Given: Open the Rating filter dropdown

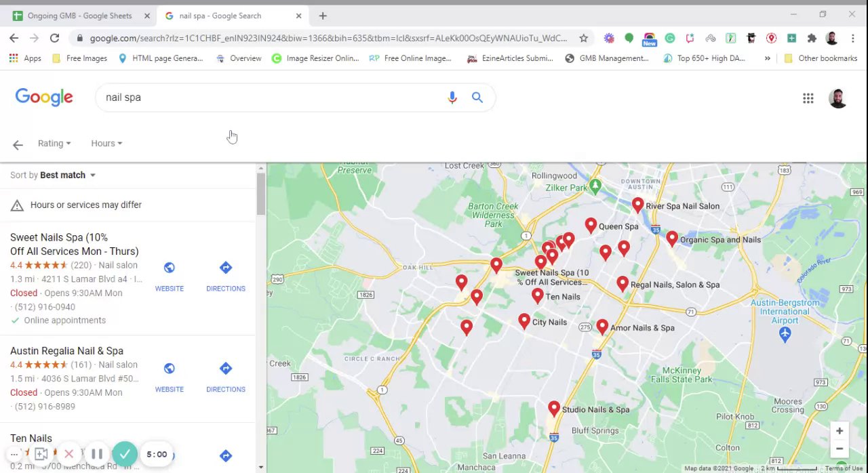Looking at the screenshot, I should (54, 144).
